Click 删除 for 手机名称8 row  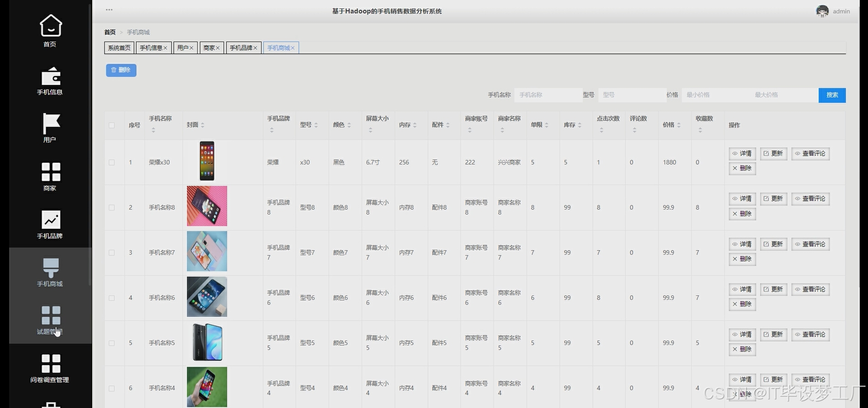(x=742, y=214)
